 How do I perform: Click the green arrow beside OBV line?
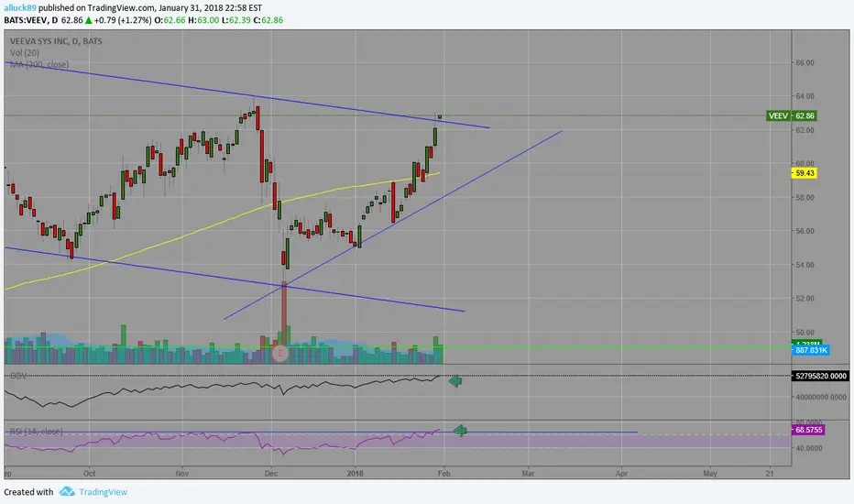pyautogui.click(x=455, y=381)
